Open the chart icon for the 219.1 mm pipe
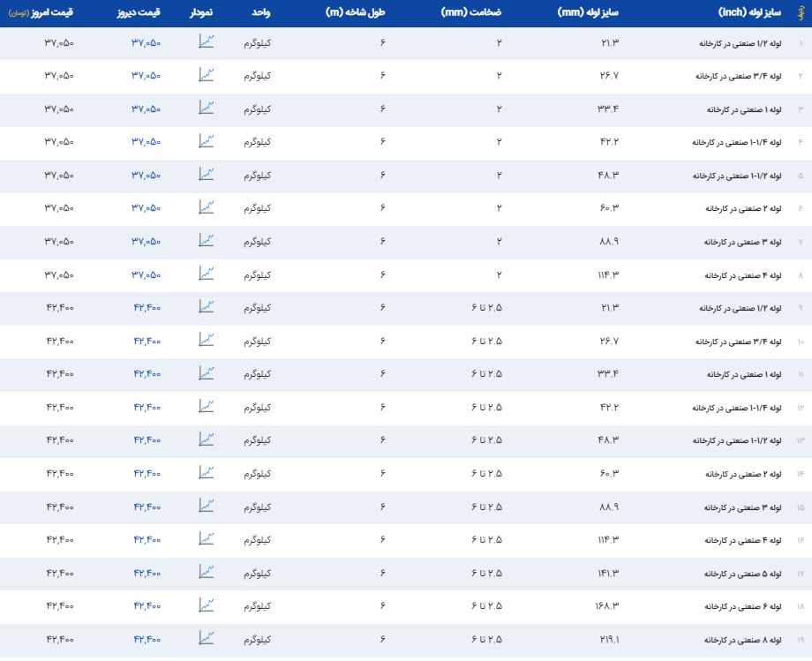 pyautogui.click(x=207, y=638)
